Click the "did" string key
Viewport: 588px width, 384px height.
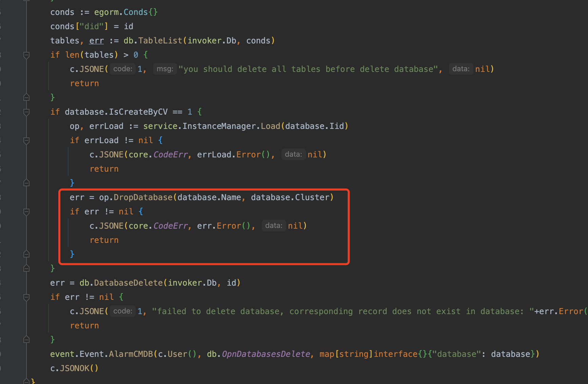pos(92,26)
